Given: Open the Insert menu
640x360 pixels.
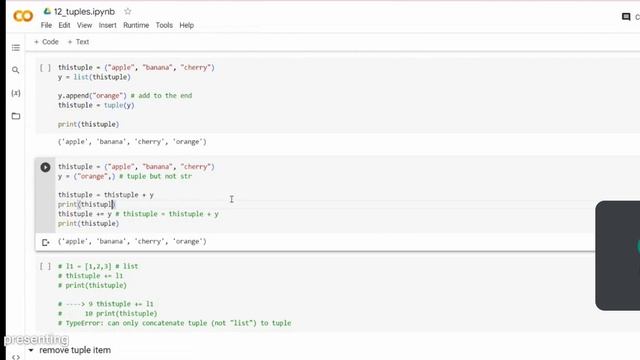Looking at the screenshot, I should click(107, 25).
